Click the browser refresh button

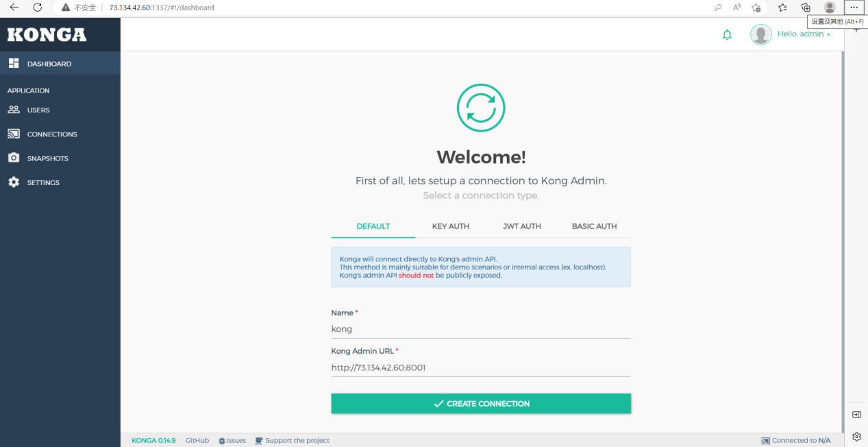point(38,8)
